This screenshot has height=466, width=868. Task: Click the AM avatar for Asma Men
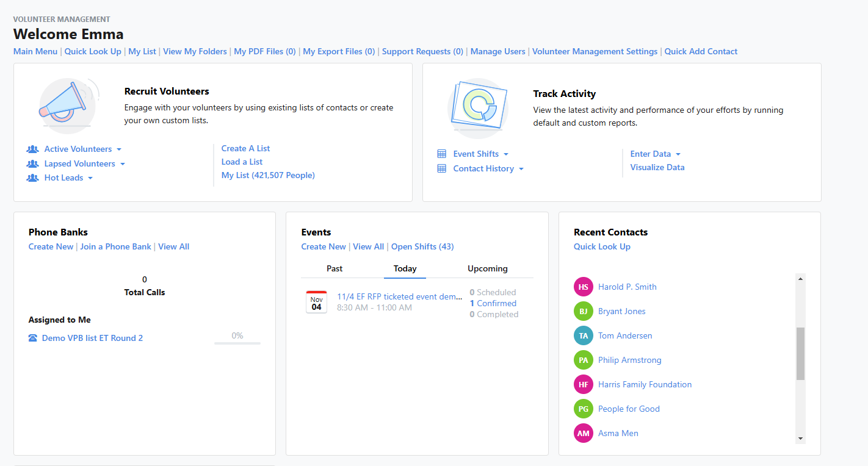584,433
